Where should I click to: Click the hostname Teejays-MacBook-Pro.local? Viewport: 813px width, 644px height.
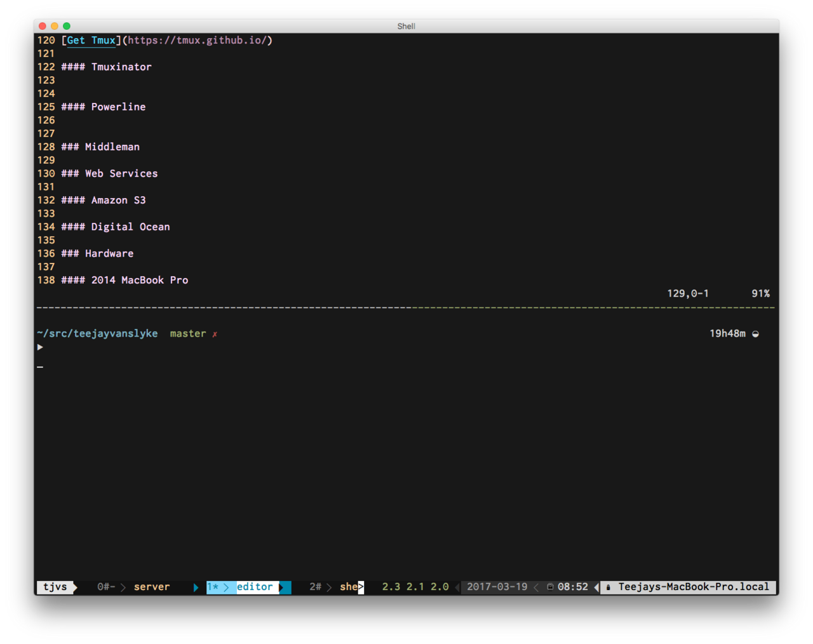694,587
